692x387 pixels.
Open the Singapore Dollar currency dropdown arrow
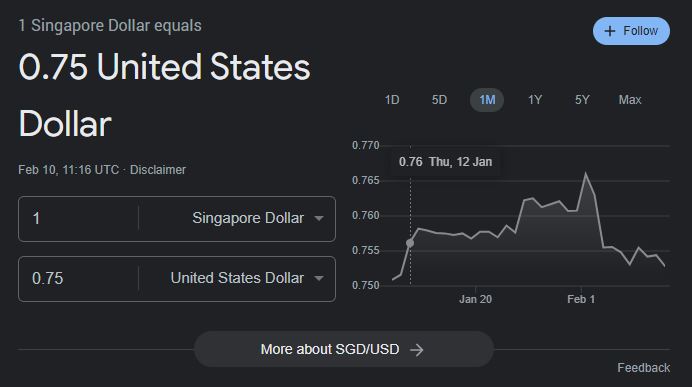(x=319, y=218)
